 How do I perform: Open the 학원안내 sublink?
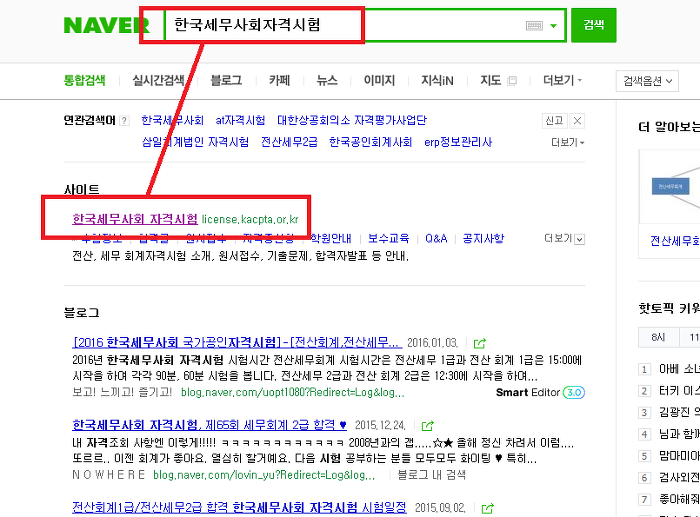coord(331,238)
